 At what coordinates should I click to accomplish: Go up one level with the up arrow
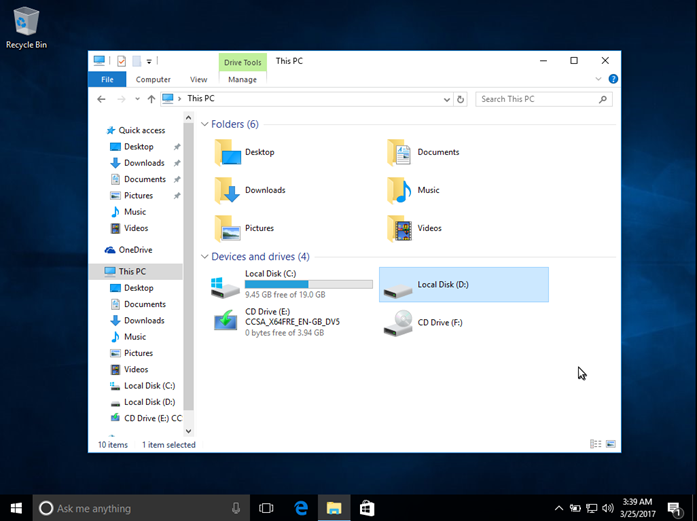coord(151,99)
